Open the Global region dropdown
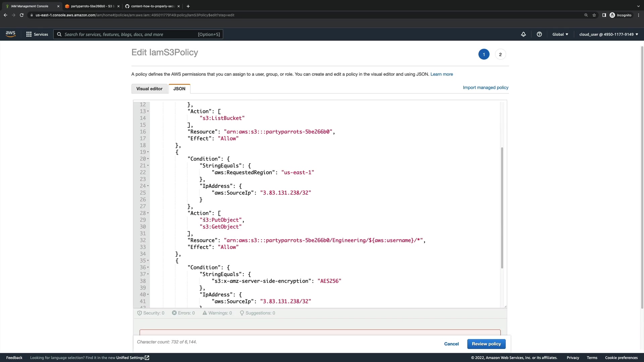The width and height of the screenshot is (644, 362). tap(560, 34)
